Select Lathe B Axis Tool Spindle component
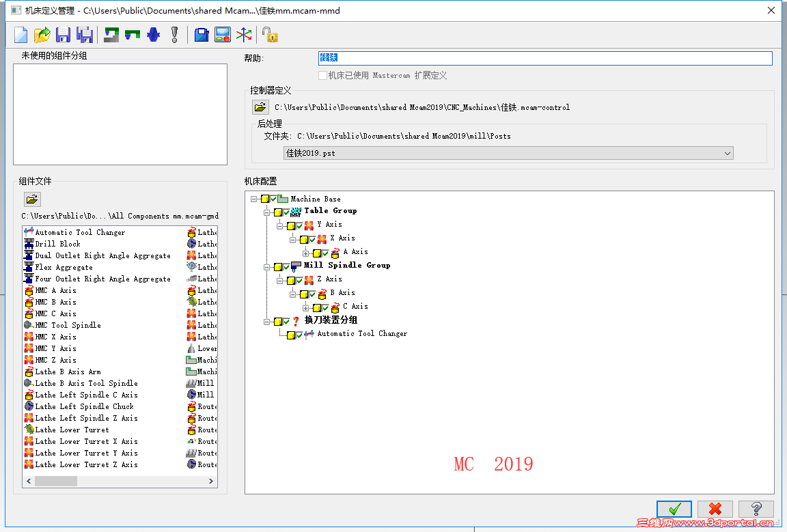The height and width of the screenshot is (532, 787). tap(86, 383)
